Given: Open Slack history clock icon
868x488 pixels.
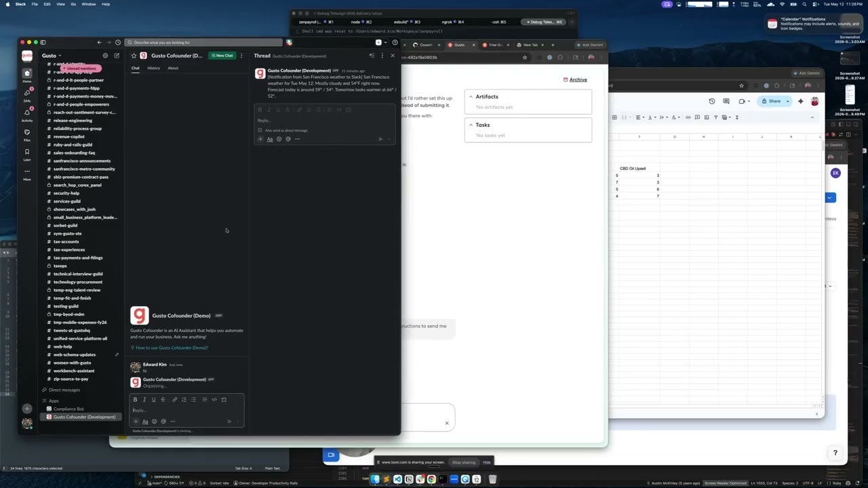Looking at the screenshot, I should [118, 42].
